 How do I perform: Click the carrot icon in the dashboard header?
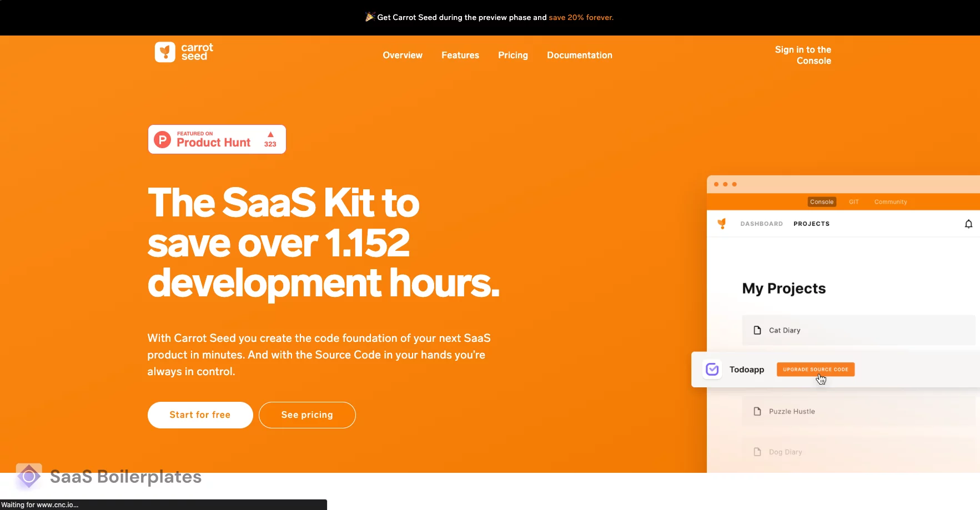(722, 223)
